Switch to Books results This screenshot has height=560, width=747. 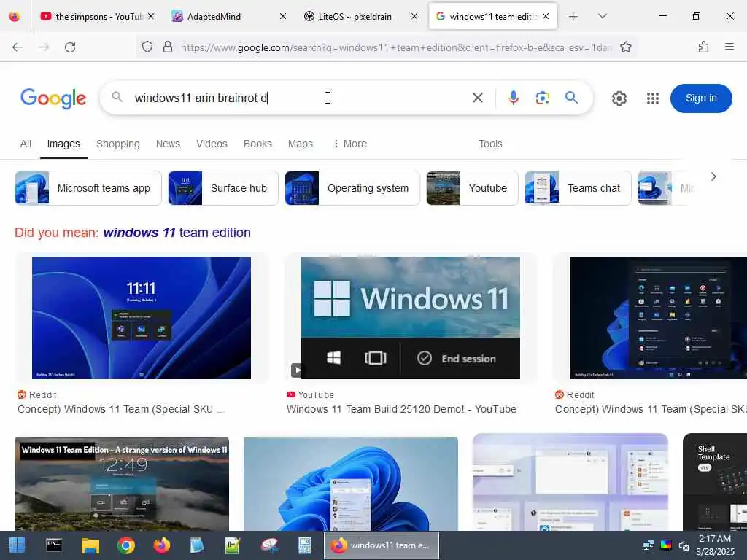(x=258, y=144)
